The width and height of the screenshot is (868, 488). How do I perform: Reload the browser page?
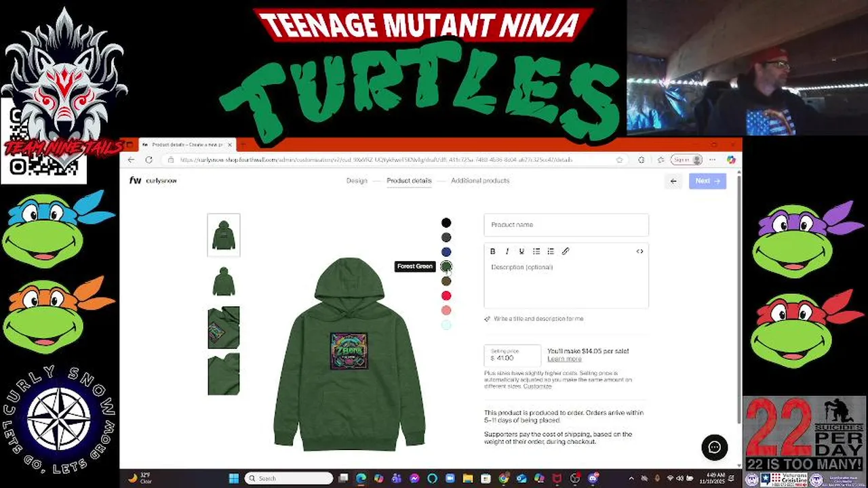click(x=149, y=160)
